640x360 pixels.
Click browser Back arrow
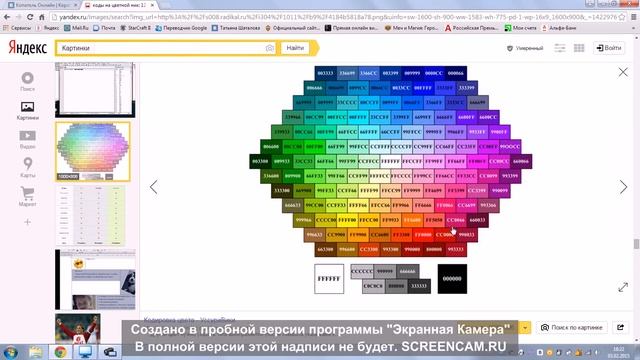[7, 17]
